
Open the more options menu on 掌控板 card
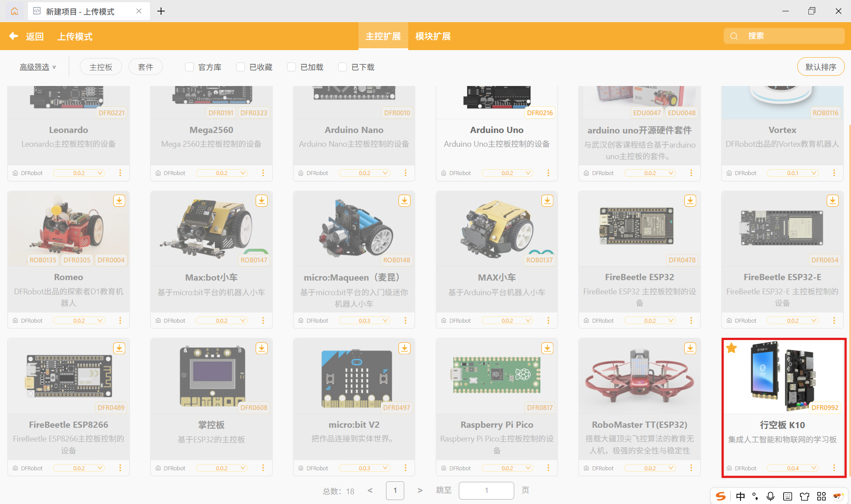coord(263,468)
